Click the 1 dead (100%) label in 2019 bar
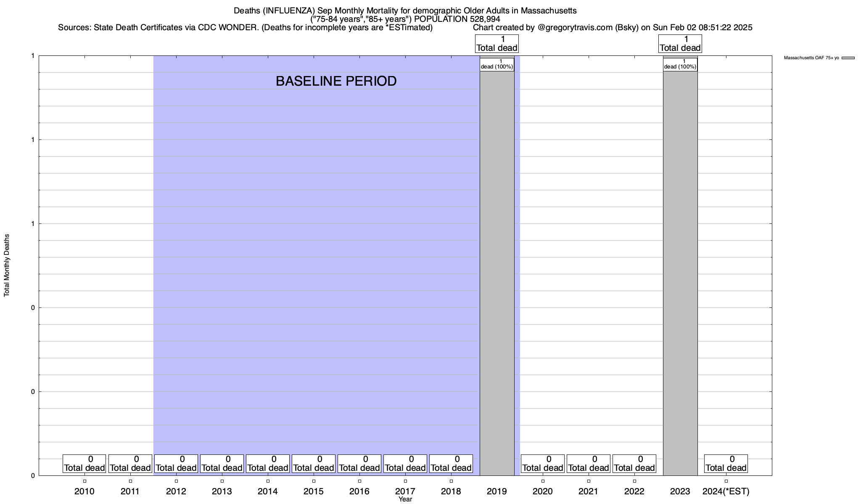Image resolution: width=861 pixels, height=504 pixels. point(497,64)
